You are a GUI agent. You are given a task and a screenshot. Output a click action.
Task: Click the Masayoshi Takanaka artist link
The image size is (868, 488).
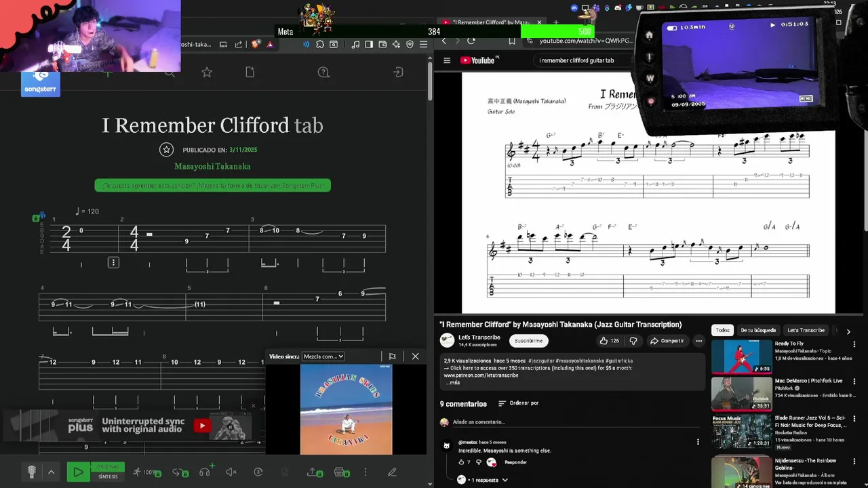(213, 166)
